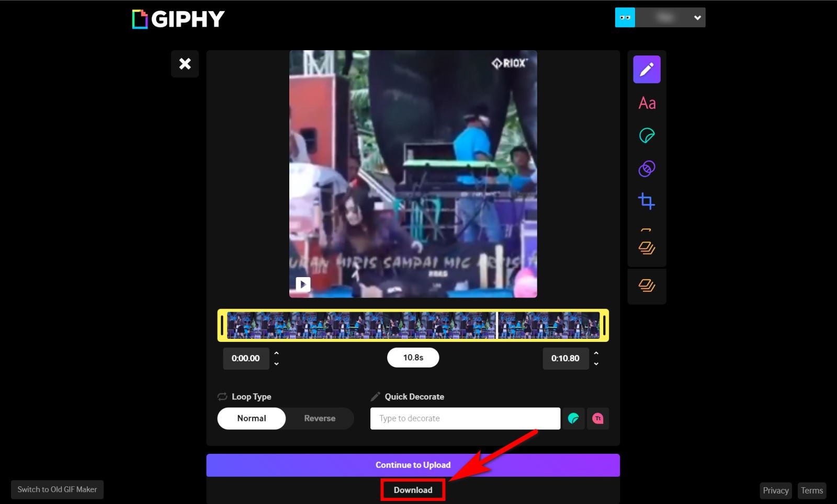Click the blue user avatar icon
837x504 pixels.
tap(625, 17)
